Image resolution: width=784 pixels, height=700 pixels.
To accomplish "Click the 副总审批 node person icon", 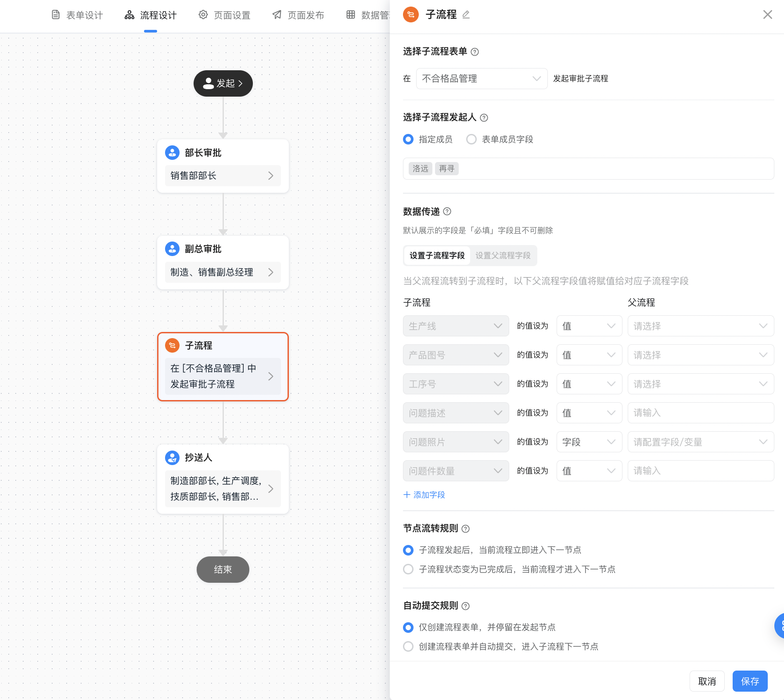I will pos(172,249).
